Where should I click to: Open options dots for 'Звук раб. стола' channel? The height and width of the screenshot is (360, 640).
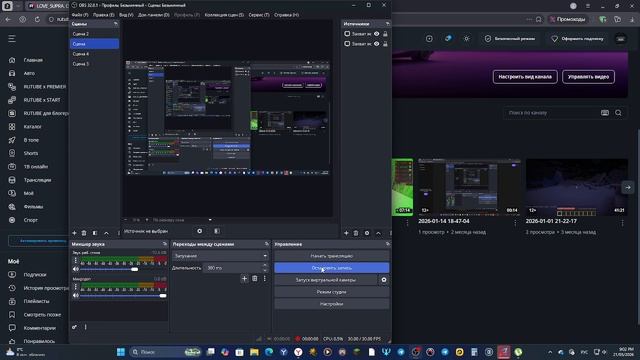pyautogui.click(x=75, y=260)
